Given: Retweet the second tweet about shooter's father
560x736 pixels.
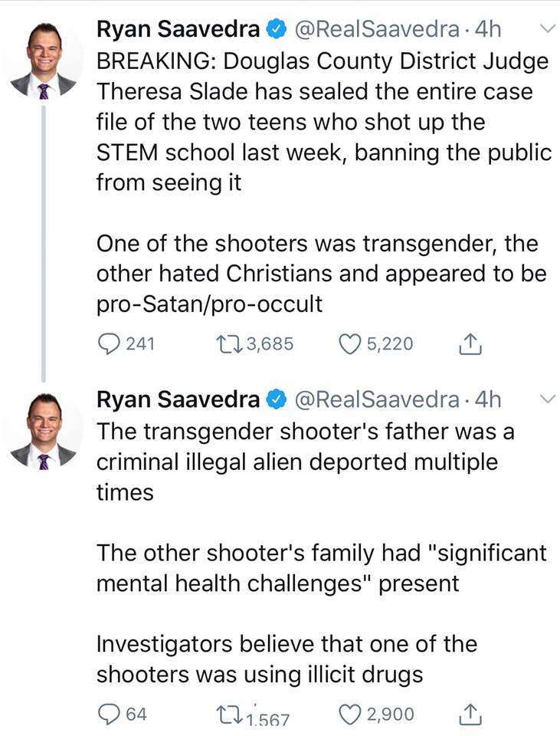Looking at the screenshot, I should click(224, 715).
